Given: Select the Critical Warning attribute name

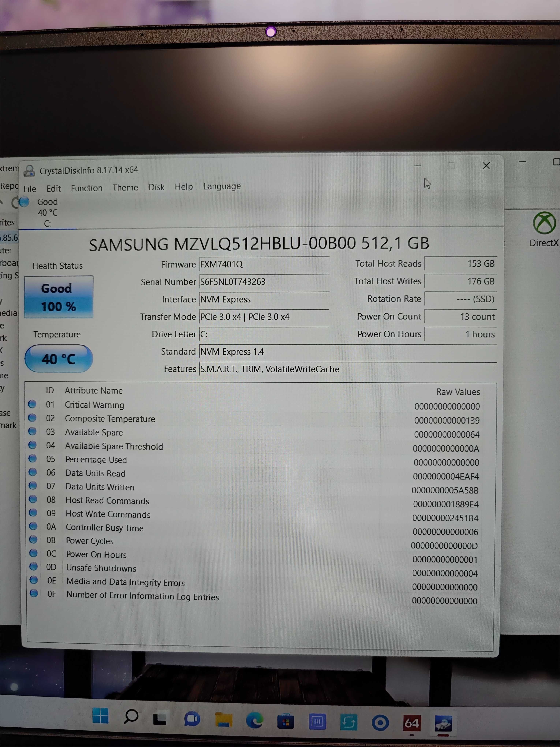Looking at the screenshot, I should coord(94,405).
